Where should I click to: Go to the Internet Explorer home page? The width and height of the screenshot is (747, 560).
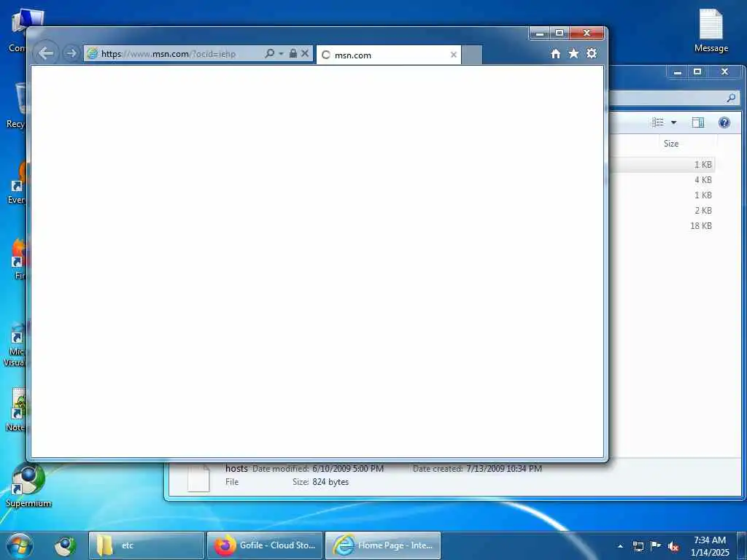[555, 54]
